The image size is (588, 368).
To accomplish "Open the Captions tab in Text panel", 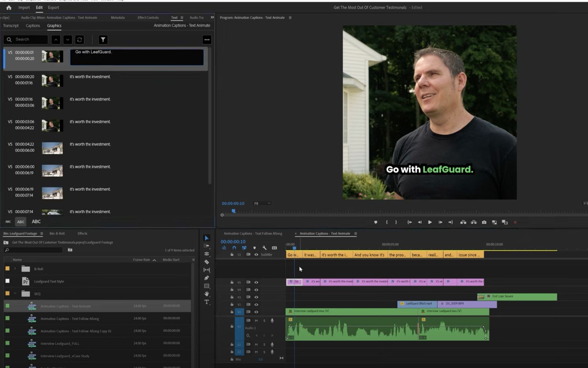I will 33,26.
